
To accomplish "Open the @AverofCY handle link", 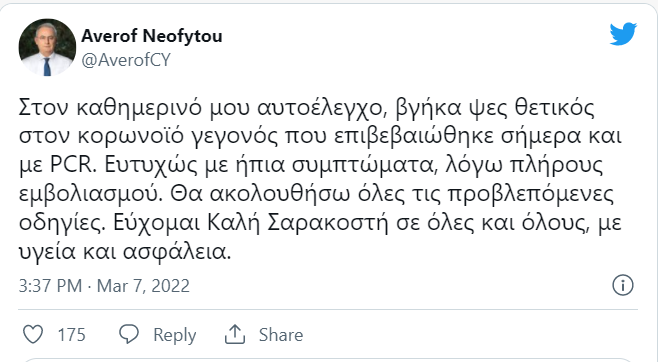I will point(126,60).
